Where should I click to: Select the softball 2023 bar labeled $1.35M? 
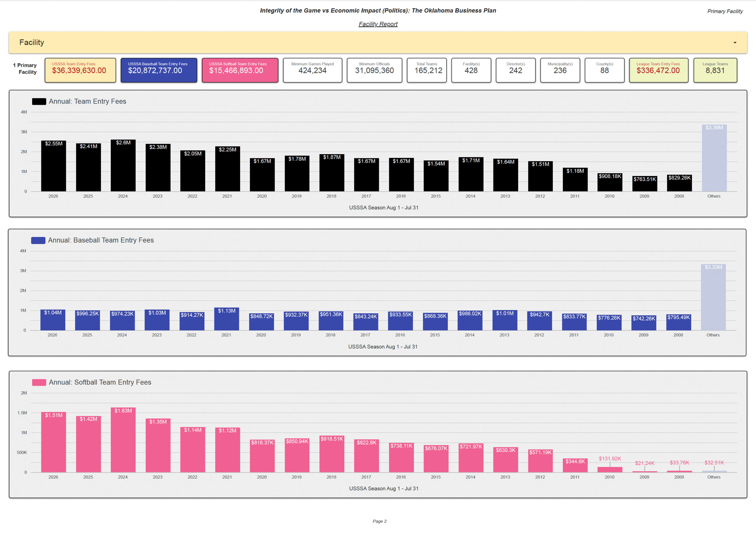(x=158, y=445)
